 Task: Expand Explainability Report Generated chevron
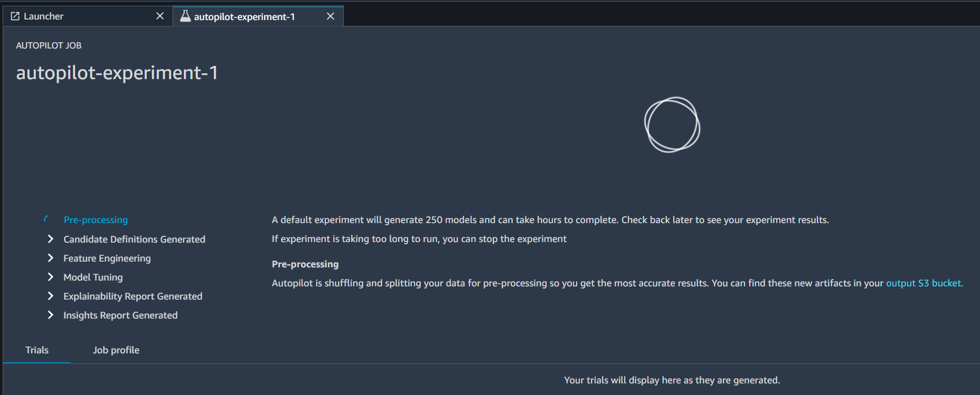[x=51, y=296]
